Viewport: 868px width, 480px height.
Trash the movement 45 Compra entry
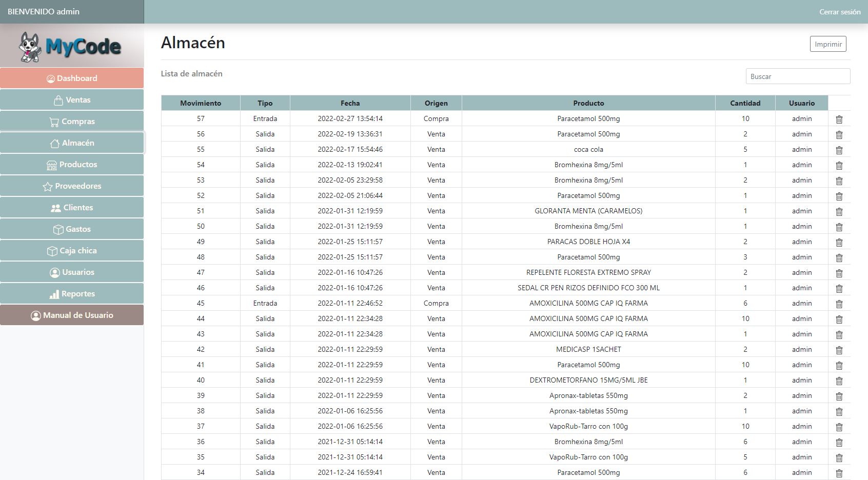pyautogui.click(x=839, y=304)
